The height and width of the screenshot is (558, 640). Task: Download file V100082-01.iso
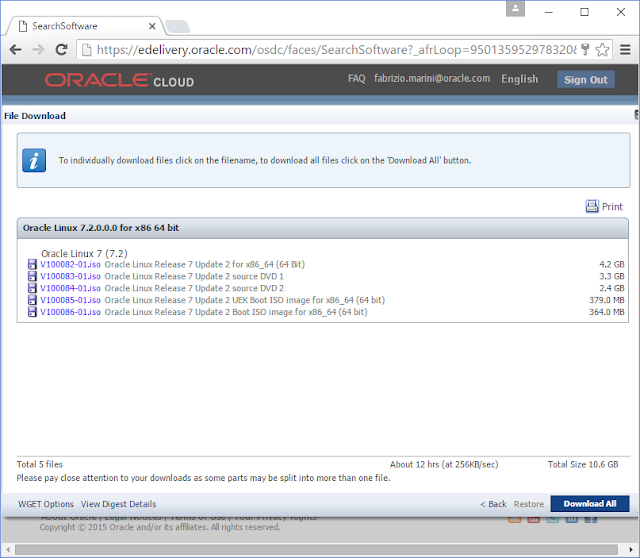click(x=70, y=265)
